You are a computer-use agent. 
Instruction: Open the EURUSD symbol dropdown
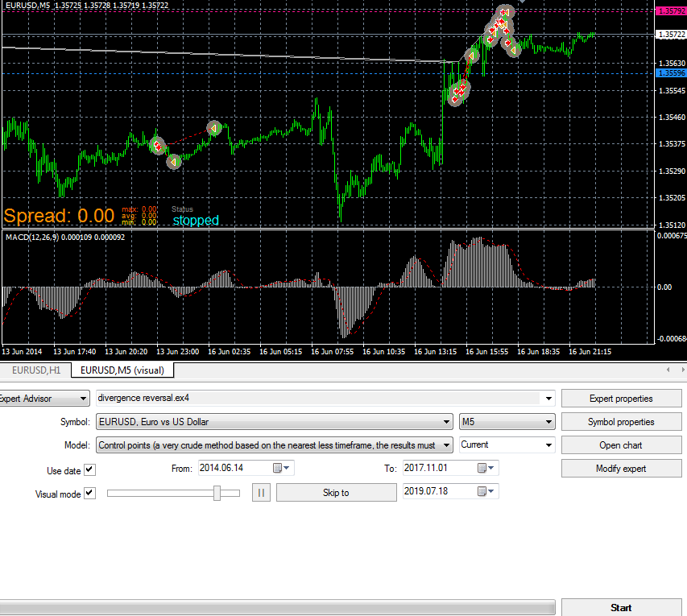click(x=275, y=422)
